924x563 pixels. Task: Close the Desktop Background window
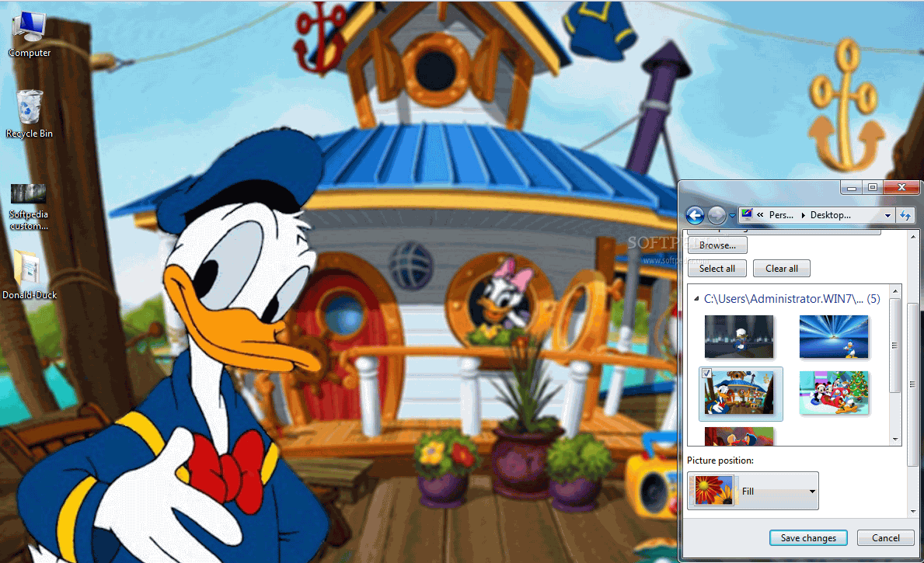(x=901, y=188)
